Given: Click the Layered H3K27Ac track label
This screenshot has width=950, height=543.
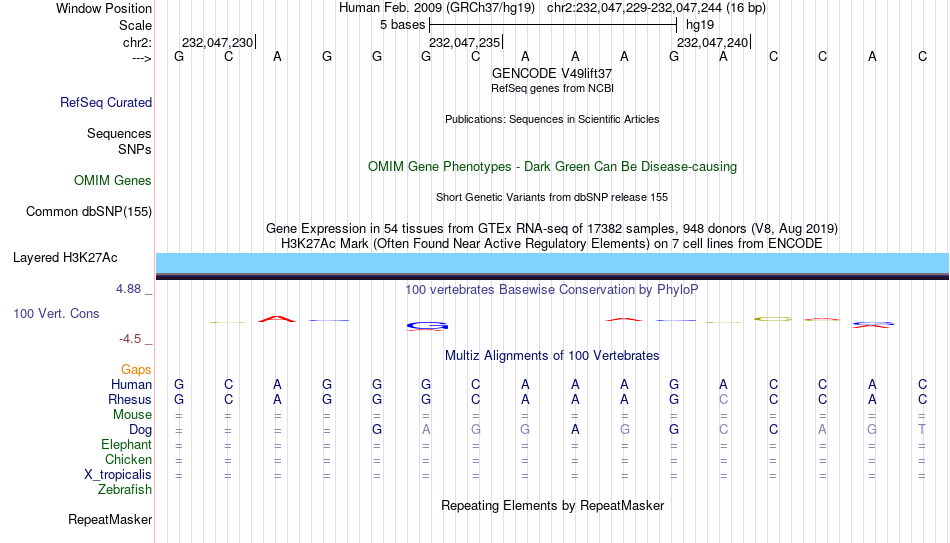Looking at the screenshot, I should [x=65, y=258].
